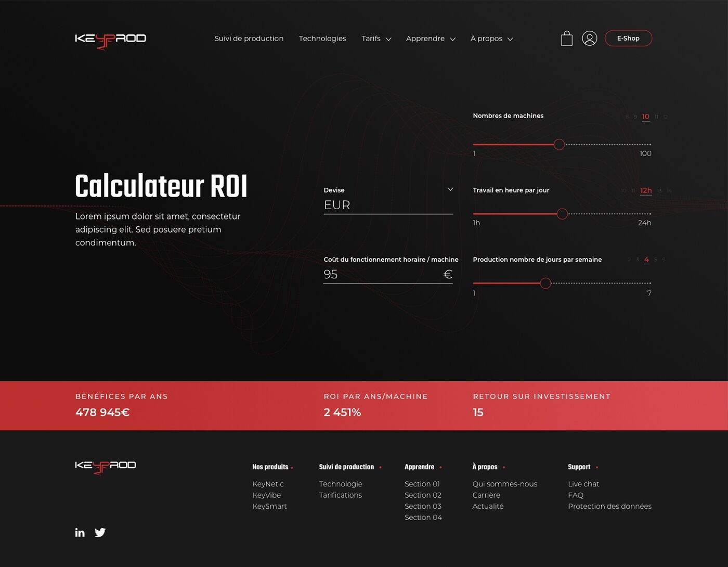
Task: Click the Nombres de machines slider handle
Action: [559, 145]
